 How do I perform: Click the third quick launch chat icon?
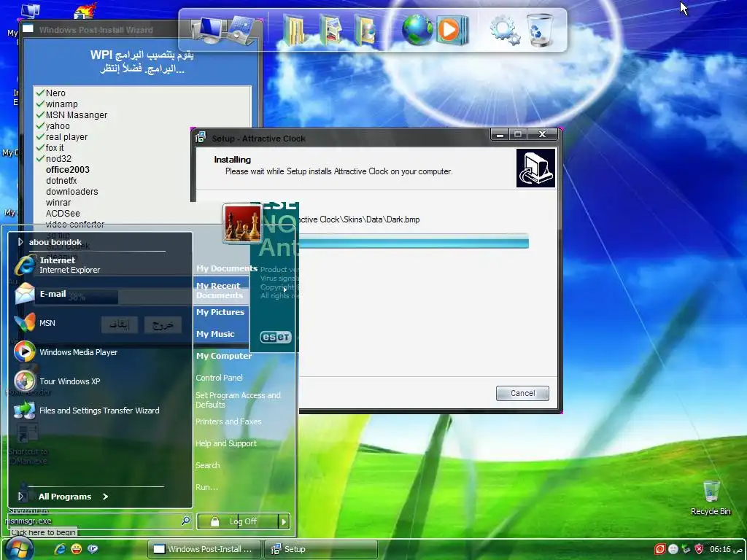tap(93, 549)
